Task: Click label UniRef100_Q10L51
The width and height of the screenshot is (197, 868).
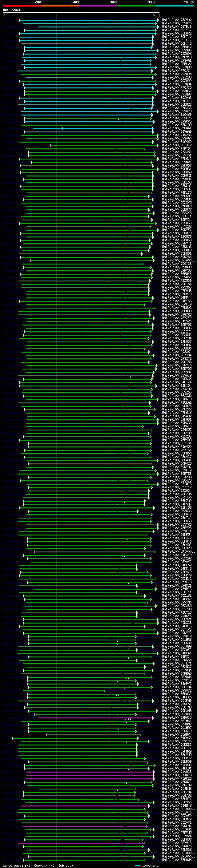Action: click(177, 704)
